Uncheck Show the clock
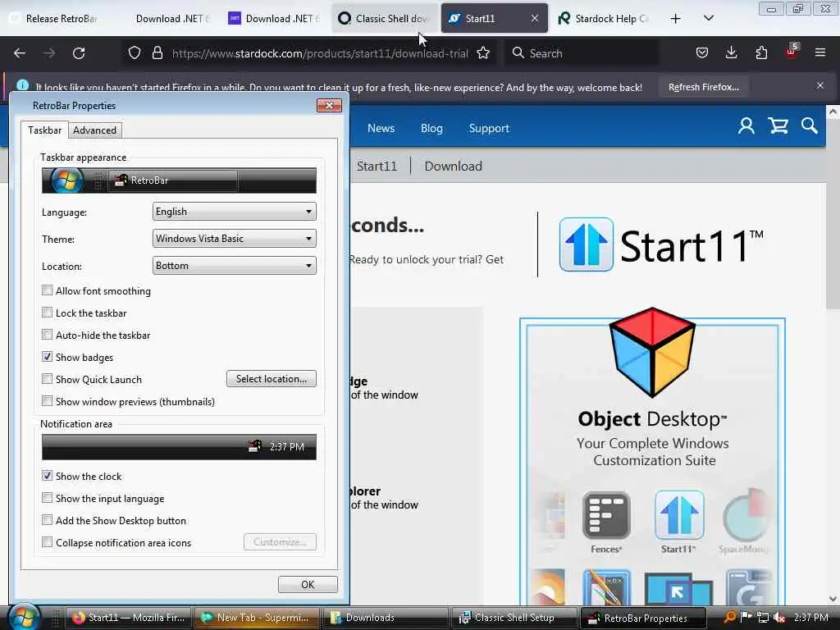 [x=47, y=476]
